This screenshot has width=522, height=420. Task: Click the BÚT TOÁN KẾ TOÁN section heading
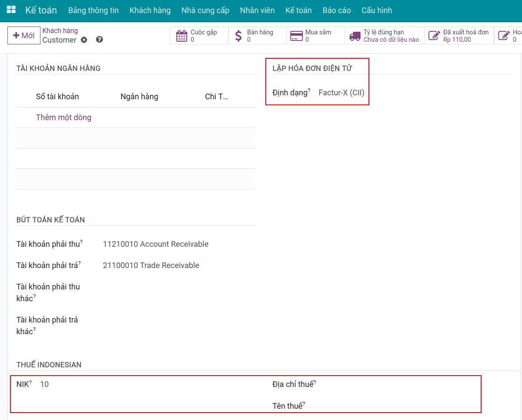point(50,220)
